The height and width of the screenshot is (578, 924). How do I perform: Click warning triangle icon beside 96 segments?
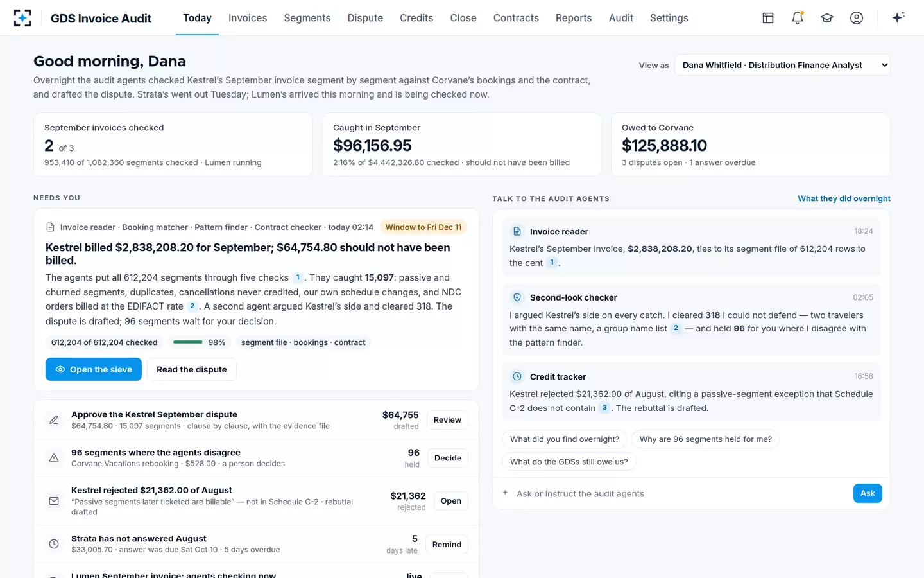(x=54, y=458)
